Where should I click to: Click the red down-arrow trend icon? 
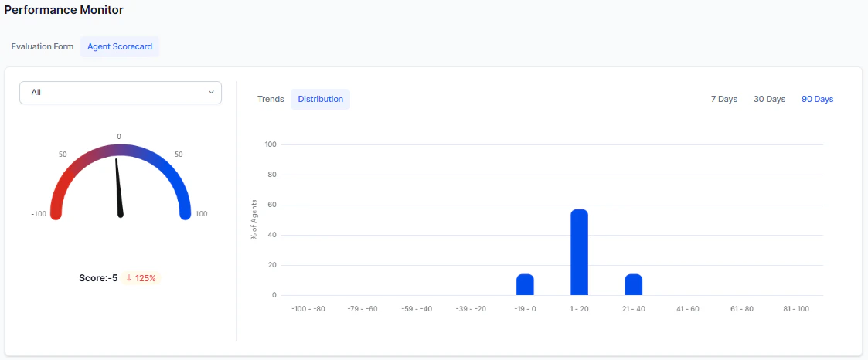tap(129, 277)
